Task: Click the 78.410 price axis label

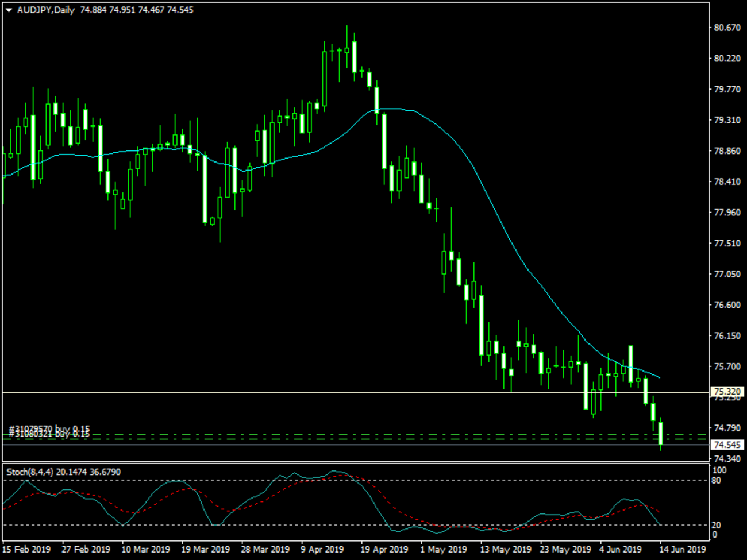Action: pos(727,181)
